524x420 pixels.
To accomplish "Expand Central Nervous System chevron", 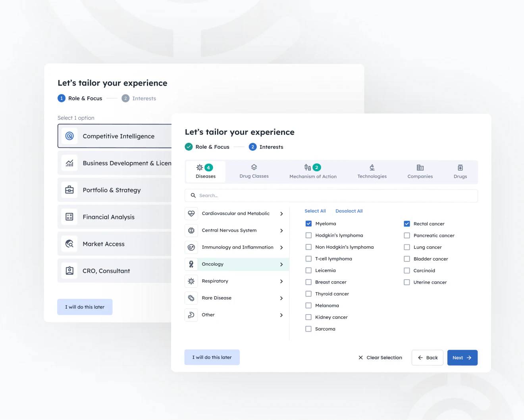I will point(281,230).
